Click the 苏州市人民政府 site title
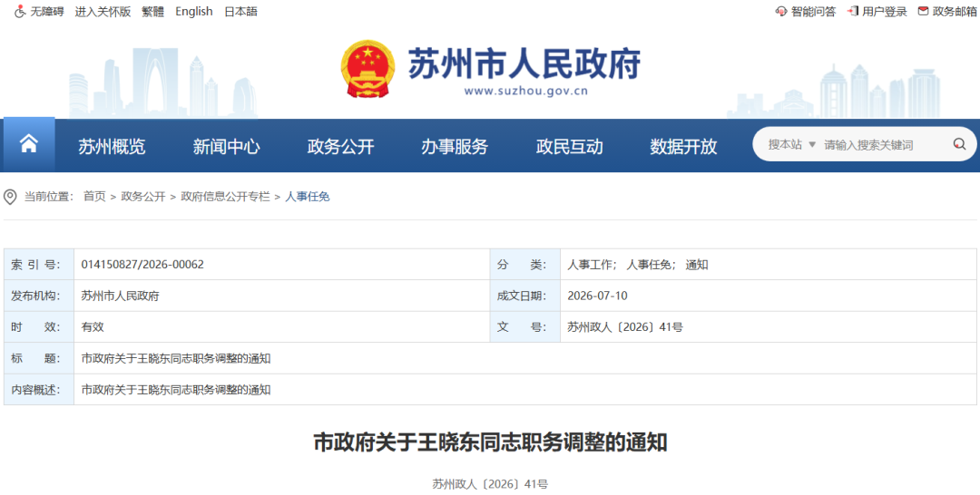Image resolution: width=980 pixels, height=495 pixels. tap(524, 63)
